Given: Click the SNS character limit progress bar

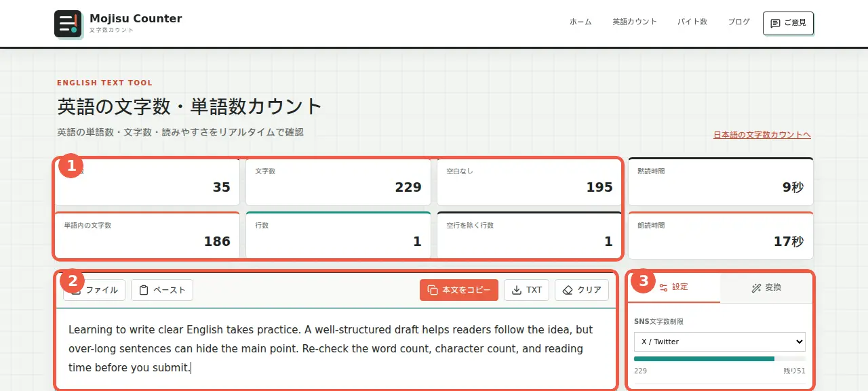Looking at the screenshot, I should click(x=719, y=358).
